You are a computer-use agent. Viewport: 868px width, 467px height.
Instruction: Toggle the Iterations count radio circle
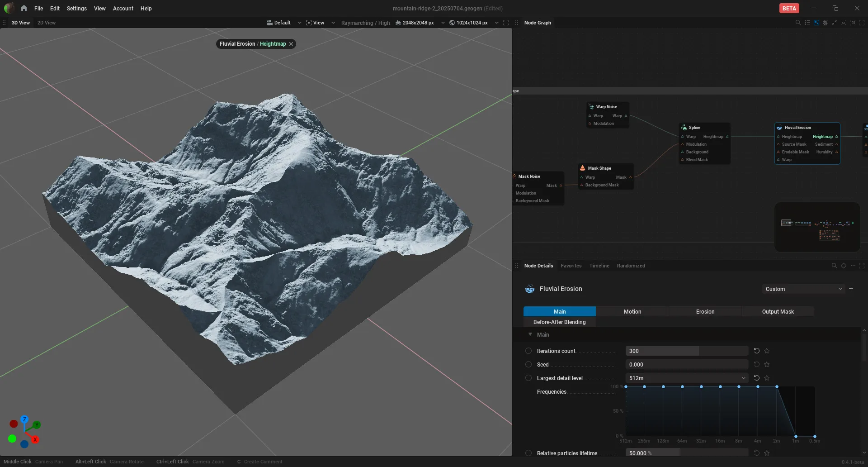pos(528,351)
